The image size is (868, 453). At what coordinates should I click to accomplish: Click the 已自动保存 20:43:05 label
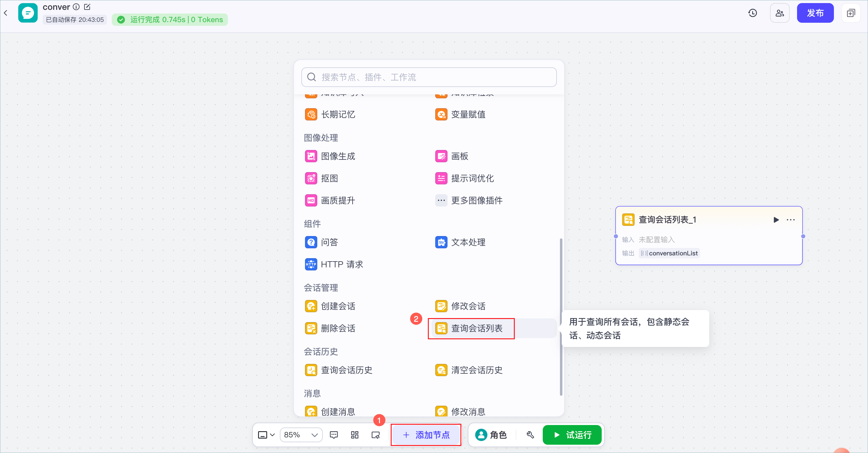74,20
